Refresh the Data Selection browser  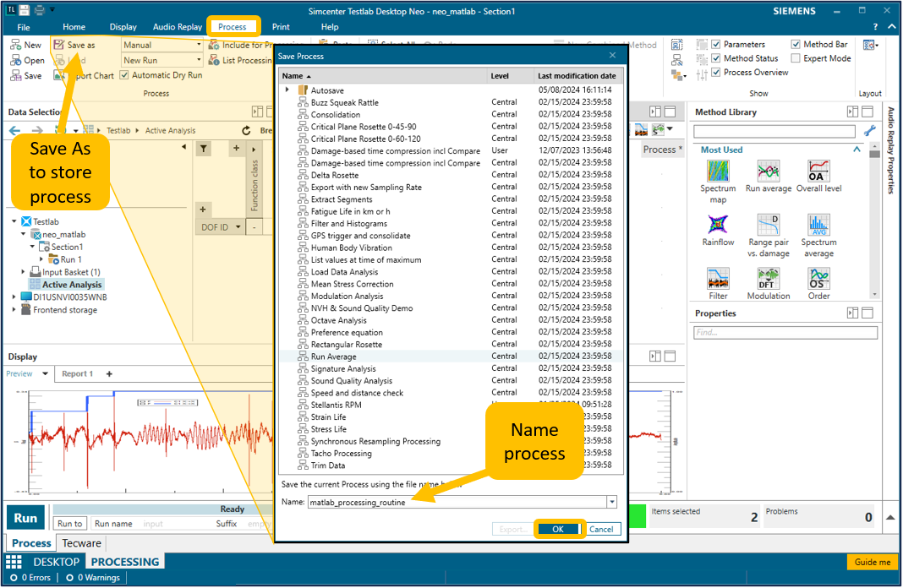point(246,131)
